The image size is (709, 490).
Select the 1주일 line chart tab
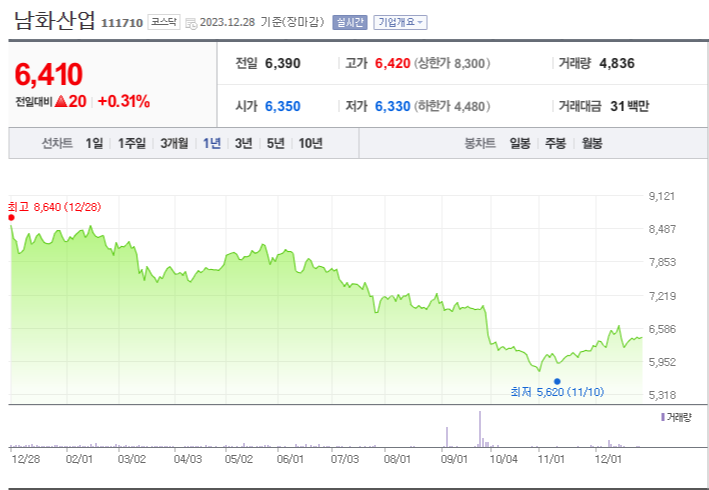tap(132, 143)
